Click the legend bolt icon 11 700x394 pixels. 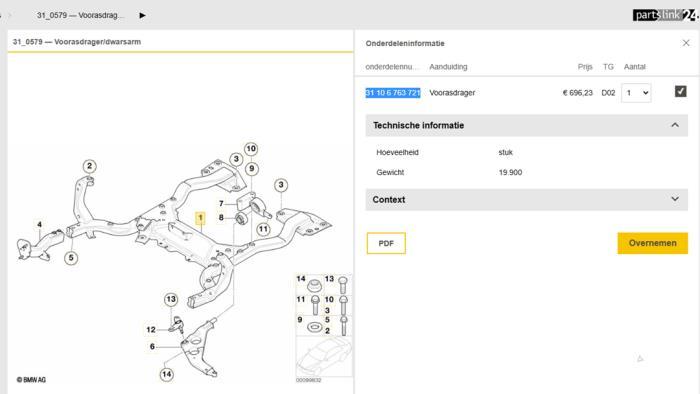click(x=315, y=305)
